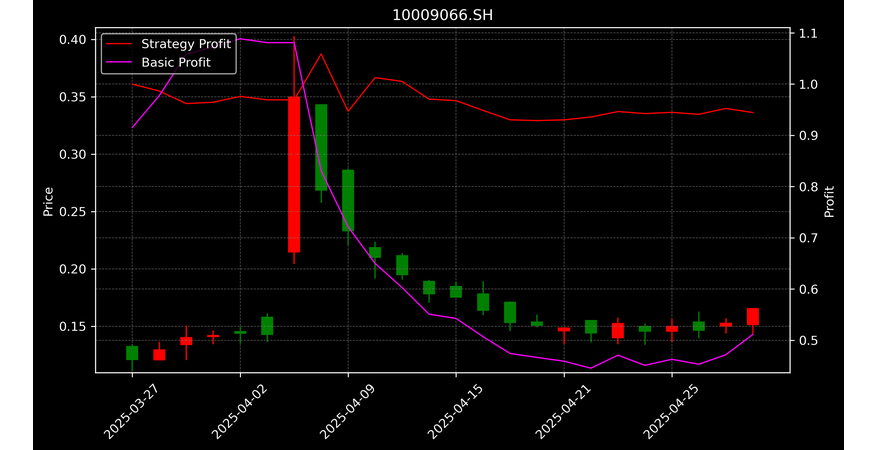
Task: Select the 0.40 price tick label
Action: coord(73,40)
